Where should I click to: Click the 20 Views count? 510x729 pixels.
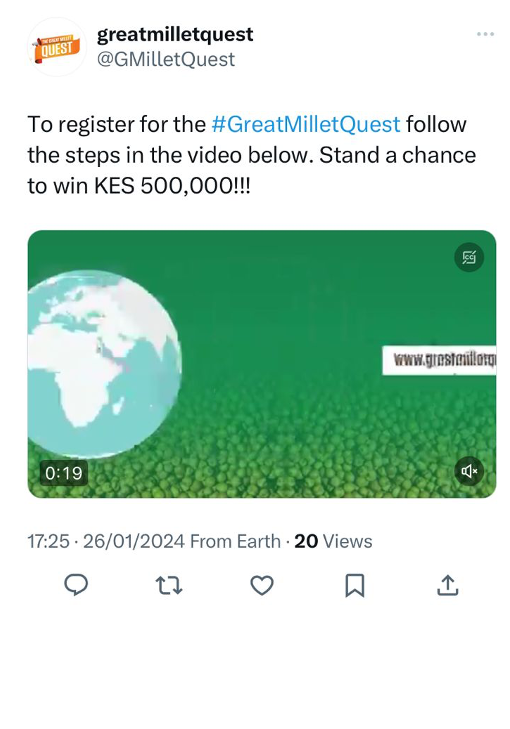coord(333,542)
